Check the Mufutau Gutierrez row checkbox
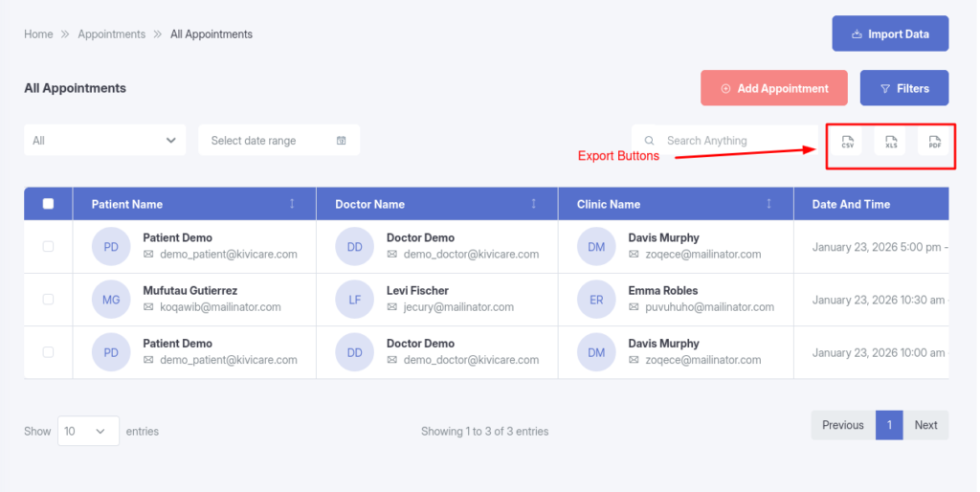The image size is (980, 492). coord(49,300)
